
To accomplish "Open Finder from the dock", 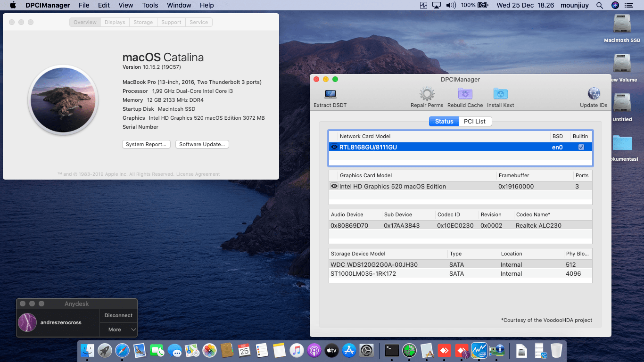I will pyautogui.click(x=88, y=350).
